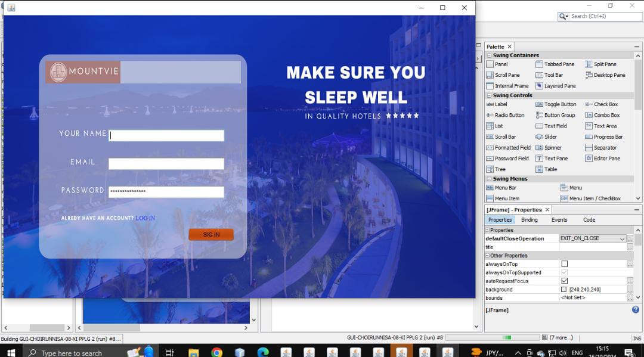
Task: Enable the alwaysOnTop checkbox
Action: [x=564, y=264]
